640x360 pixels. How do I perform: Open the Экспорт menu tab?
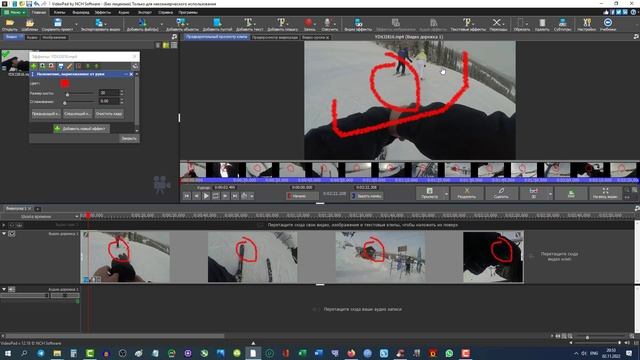click(144, 12)
